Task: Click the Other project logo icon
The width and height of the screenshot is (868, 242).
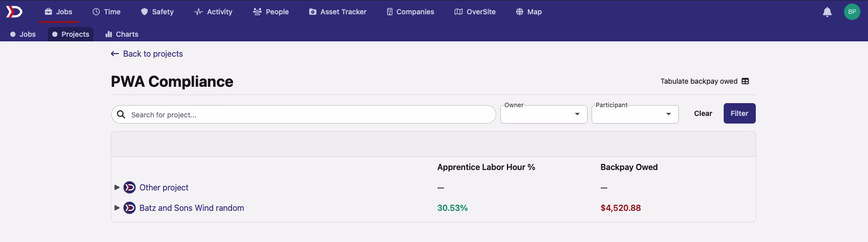Action: coord(130,187)
